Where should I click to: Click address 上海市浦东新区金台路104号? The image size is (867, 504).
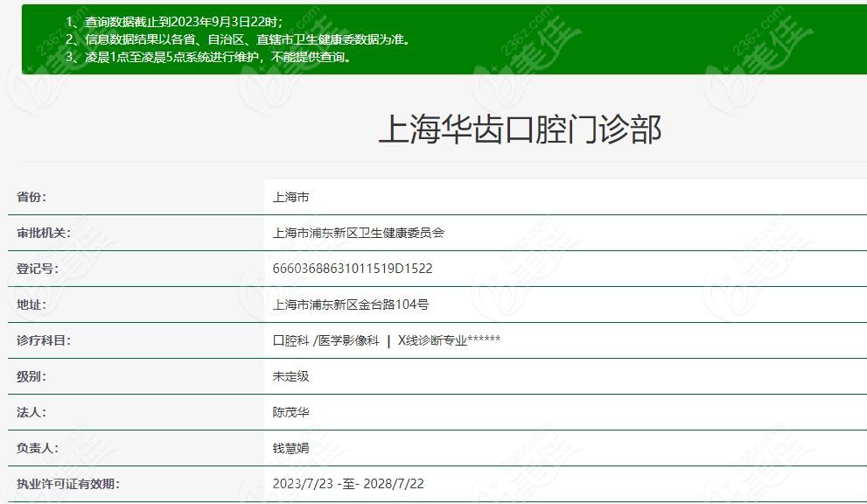click(x=351, y=304)
